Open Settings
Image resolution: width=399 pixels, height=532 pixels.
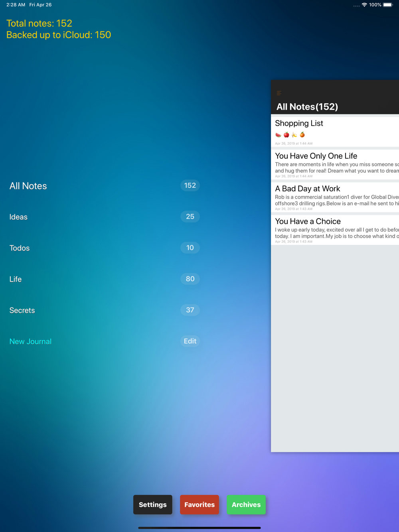tap(153, 504)
